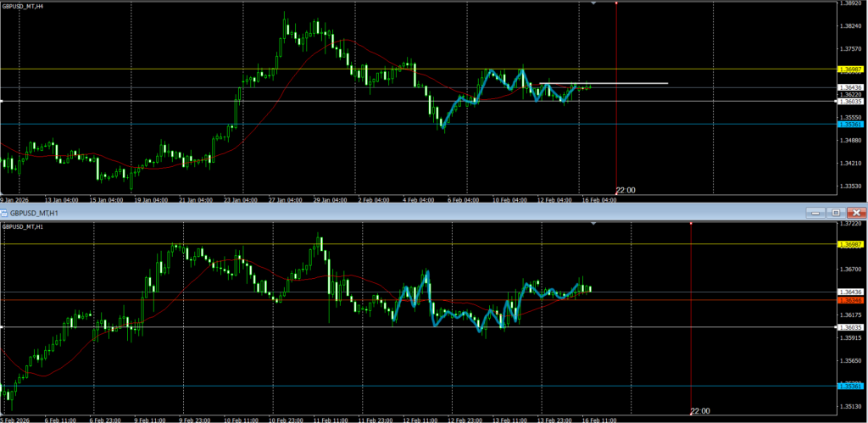Click the white anchor dot at H1 chart's left edge
This screenshot has width=868, height=423.
coord(2,327)
